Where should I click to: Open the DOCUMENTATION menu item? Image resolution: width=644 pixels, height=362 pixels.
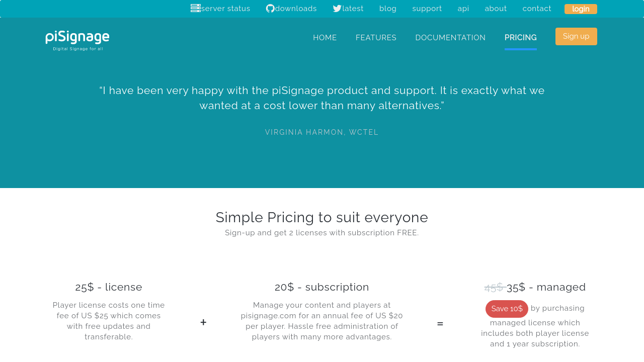pos(450,38)
